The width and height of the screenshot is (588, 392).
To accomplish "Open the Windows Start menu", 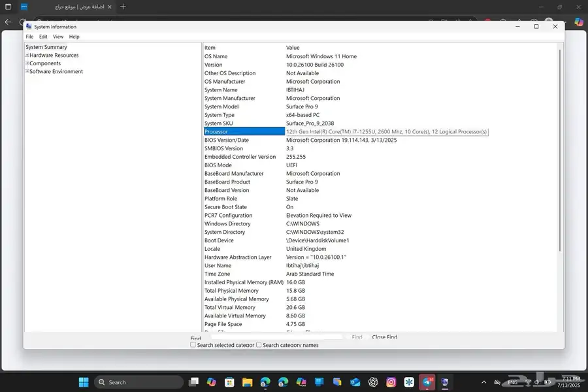I will click(84, 382).
